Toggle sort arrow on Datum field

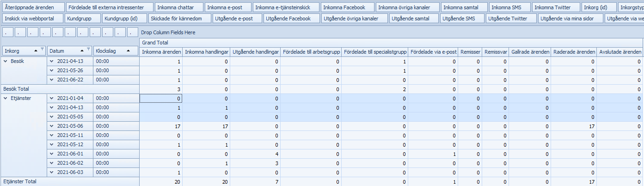(x=82, y=50)
